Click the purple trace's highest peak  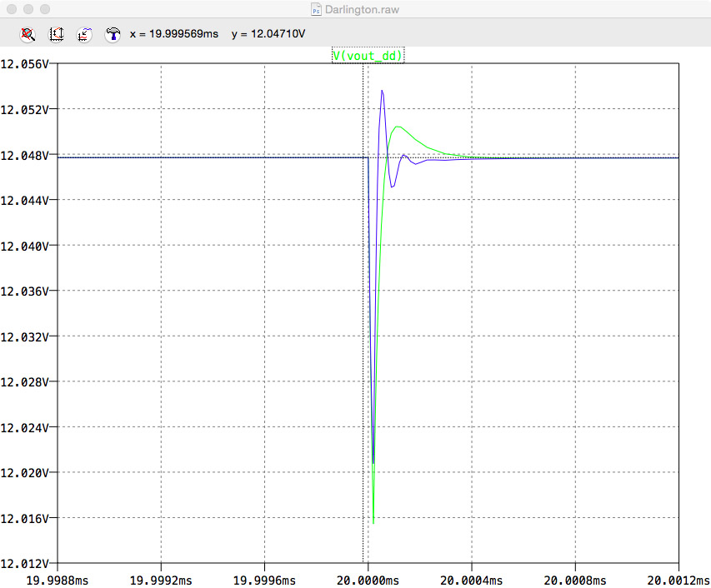[x=383, y=91]
